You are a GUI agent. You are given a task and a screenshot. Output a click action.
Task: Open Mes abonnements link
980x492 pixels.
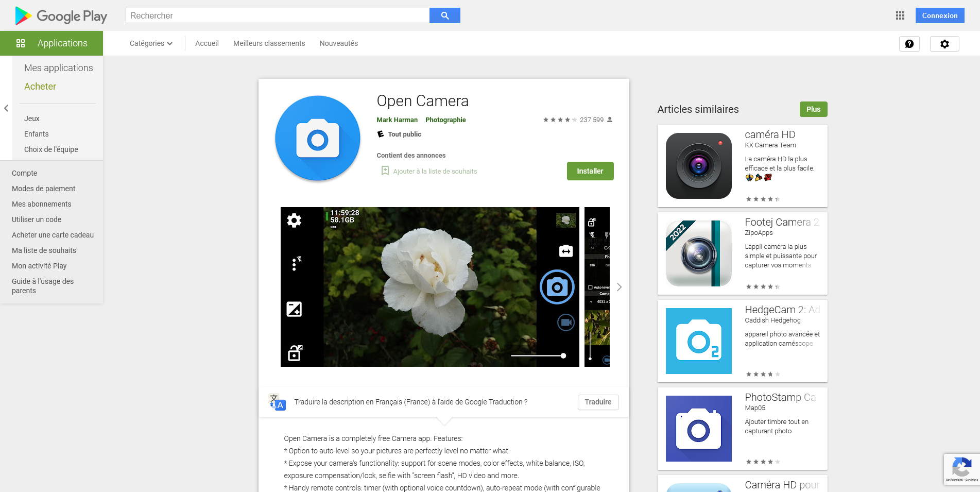click(42, 204)
